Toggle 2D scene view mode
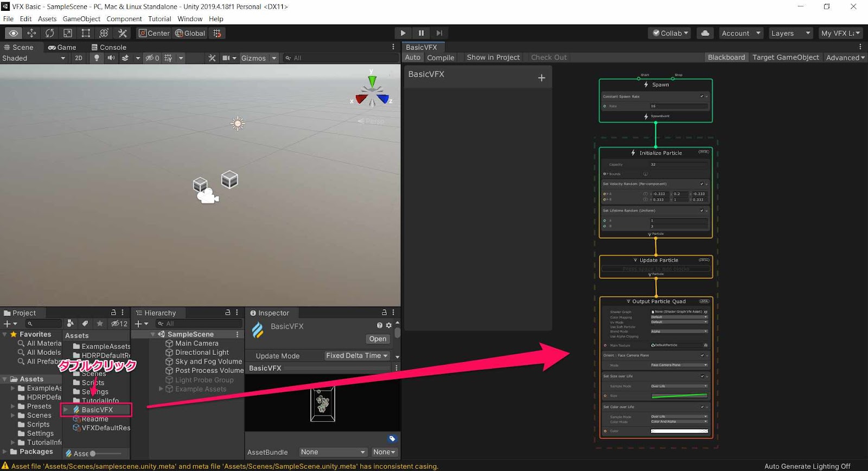The height and width of the screenshot is (471, 868). point(79,58)
